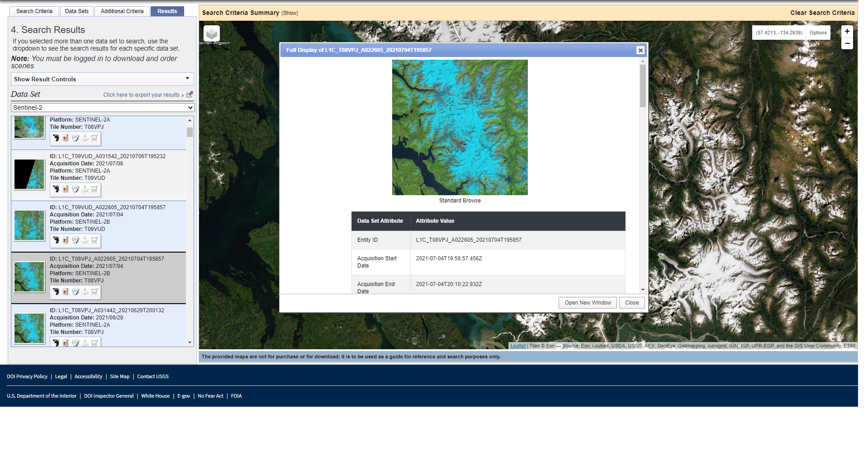Add scene L1C_T09VUD_A022605 to bulk download cart
868x474 pixels.
point(94,240)
